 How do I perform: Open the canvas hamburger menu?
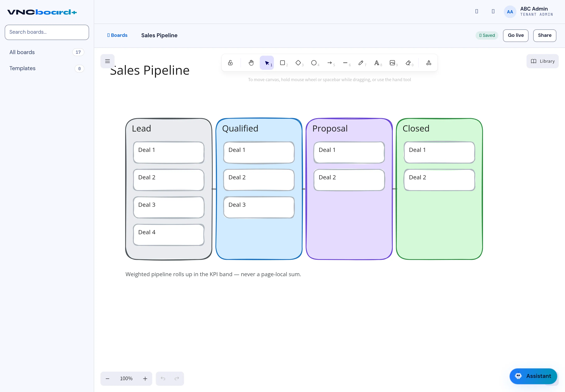pyautogui.click(x=108, y=61)
